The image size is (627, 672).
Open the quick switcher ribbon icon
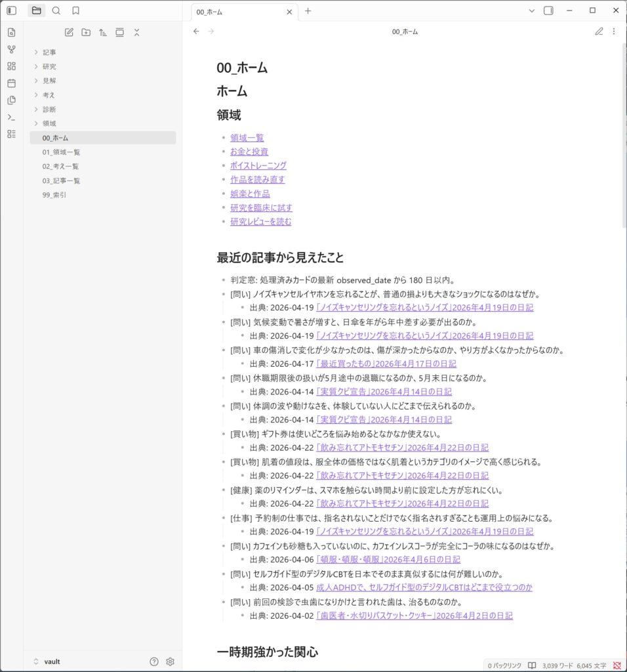(11, 32)
